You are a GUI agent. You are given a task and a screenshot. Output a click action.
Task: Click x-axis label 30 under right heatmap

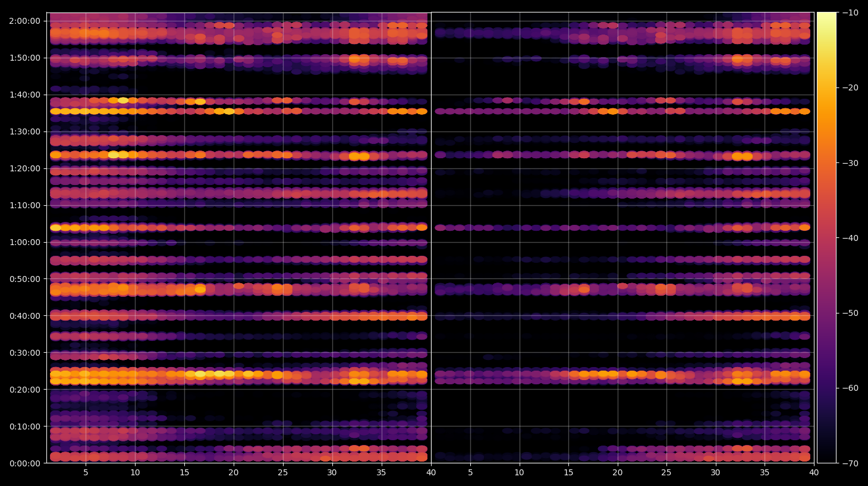pyautogui.click(x=715, y=472)
